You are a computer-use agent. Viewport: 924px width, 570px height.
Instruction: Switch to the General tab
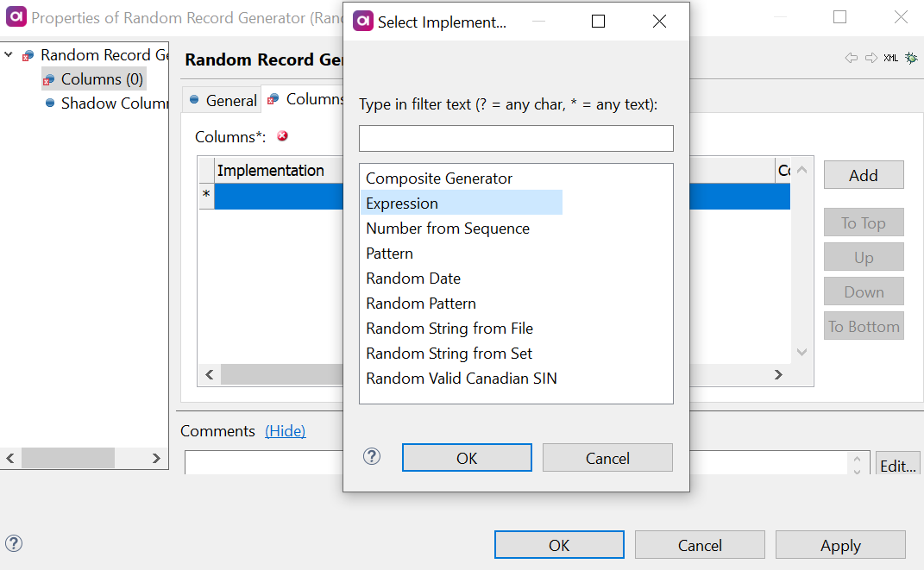pyautogui.click(x=229, y=99)
